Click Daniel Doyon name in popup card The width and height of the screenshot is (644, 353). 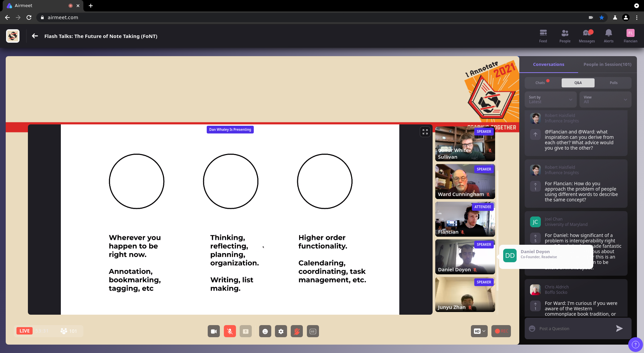pos(535,251)
